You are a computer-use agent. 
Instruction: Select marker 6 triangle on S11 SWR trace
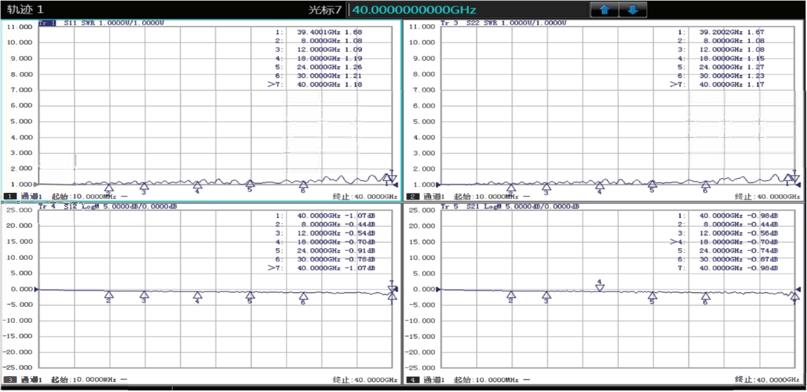[x=303, y=185]
